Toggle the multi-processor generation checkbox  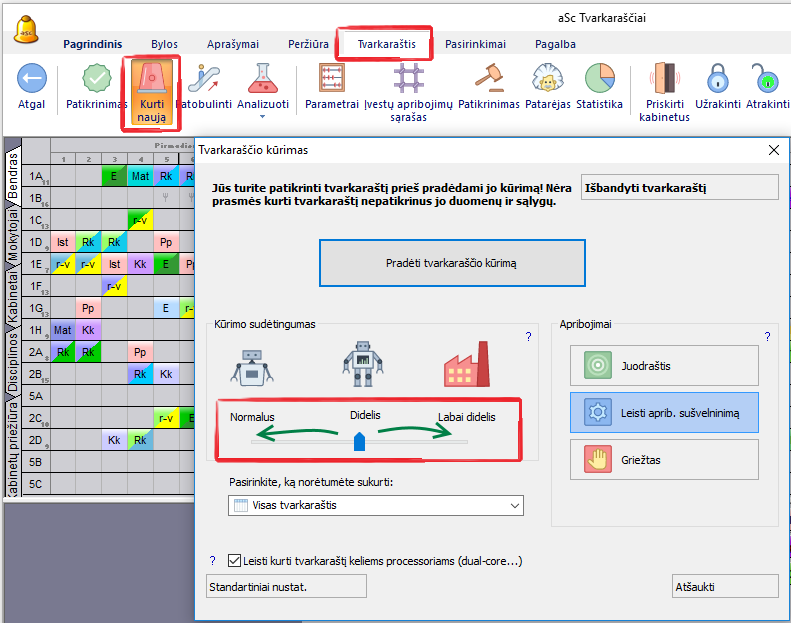tap(236, 561)
